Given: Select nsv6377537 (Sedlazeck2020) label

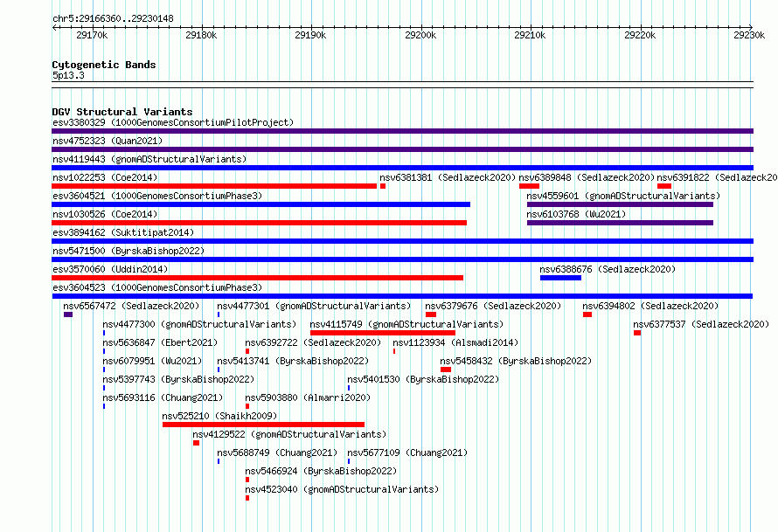Looking at the screenshot, I should coord(701,324).
